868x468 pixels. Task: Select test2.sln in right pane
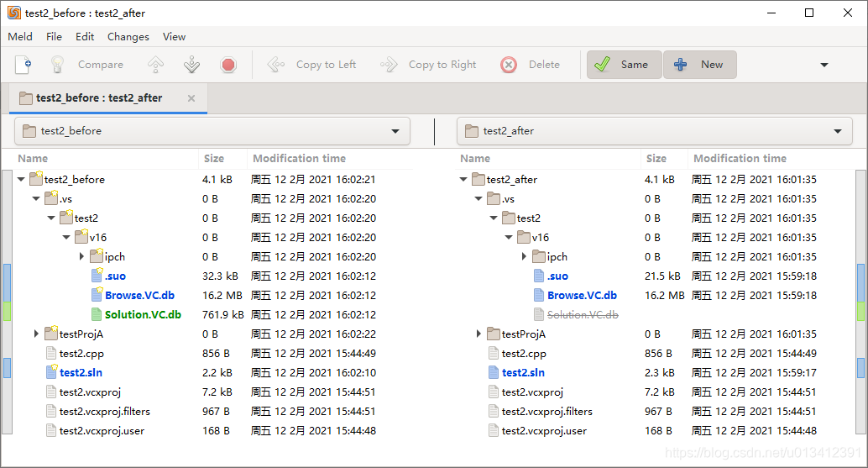pyautogui.click(x=523, y=373)
